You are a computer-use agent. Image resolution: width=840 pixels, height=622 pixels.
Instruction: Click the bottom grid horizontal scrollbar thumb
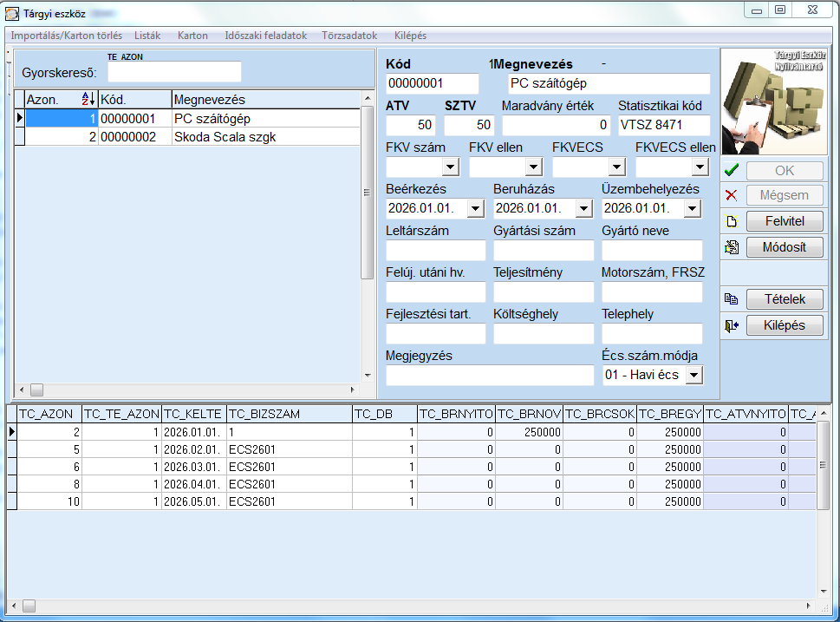29,606
